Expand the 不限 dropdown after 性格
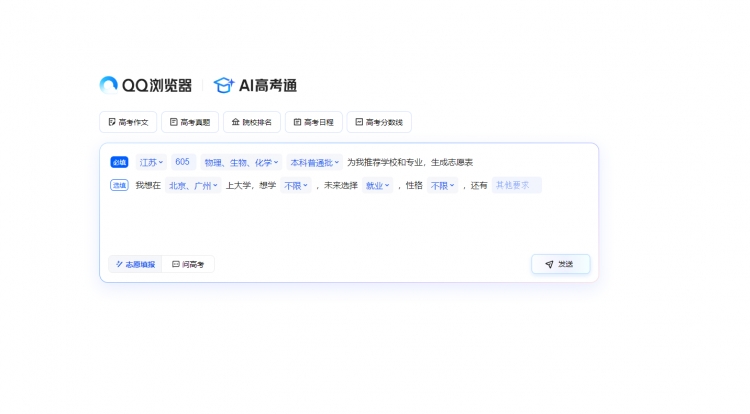Image resolution: width=750 pixels, height=414 pixels. tap(442, 185)
